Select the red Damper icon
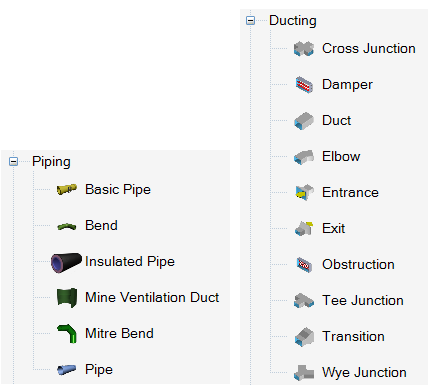The width and height of the screenshot is (428, 388). [304, 85]
